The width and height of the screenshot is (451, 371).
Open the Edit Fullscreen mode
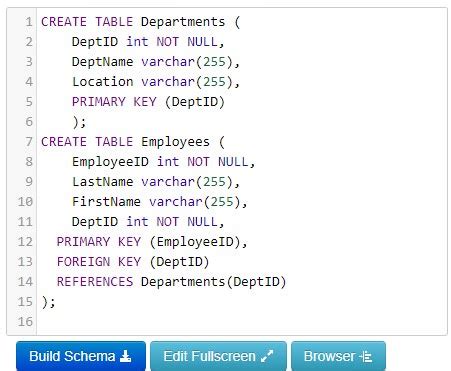click(x=218, y=356)
